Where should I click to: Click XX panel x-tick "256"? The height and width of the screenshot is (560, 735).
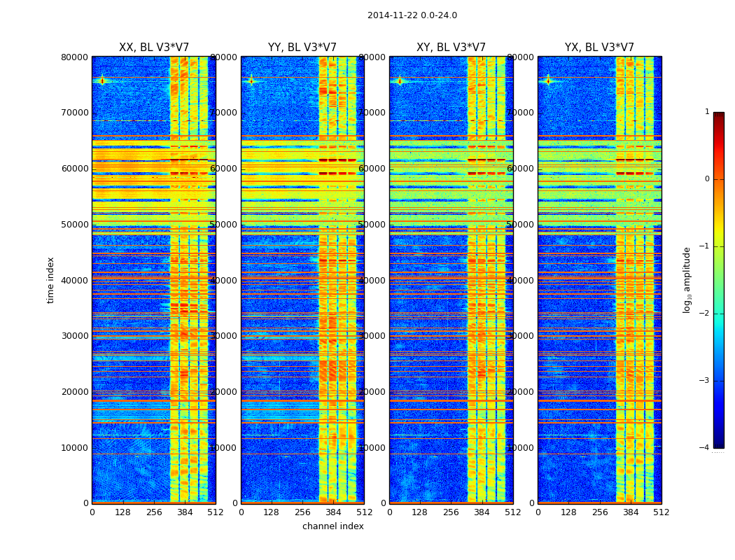(154, 512)
